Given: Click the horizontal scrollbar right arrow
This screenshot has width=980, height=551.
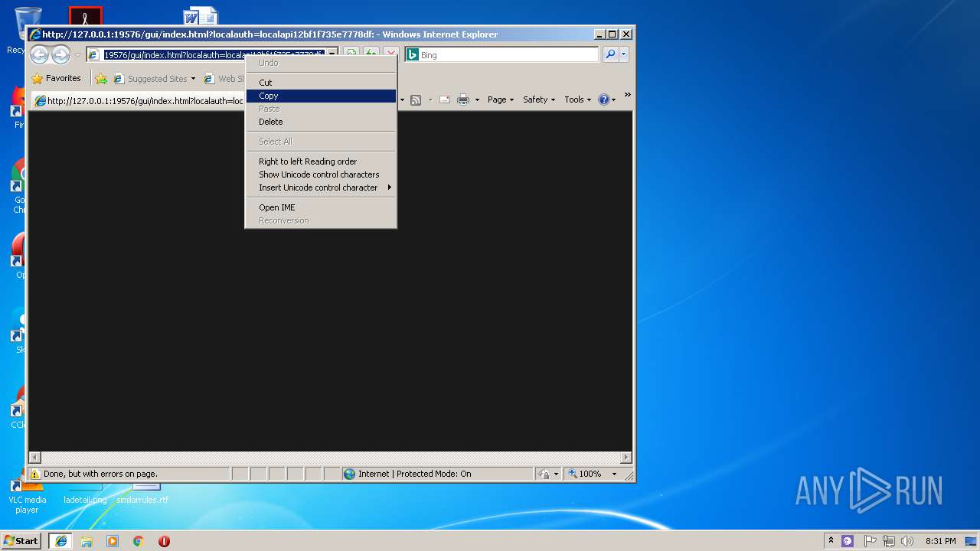Looking at the screenshot, I should [626, 457].
